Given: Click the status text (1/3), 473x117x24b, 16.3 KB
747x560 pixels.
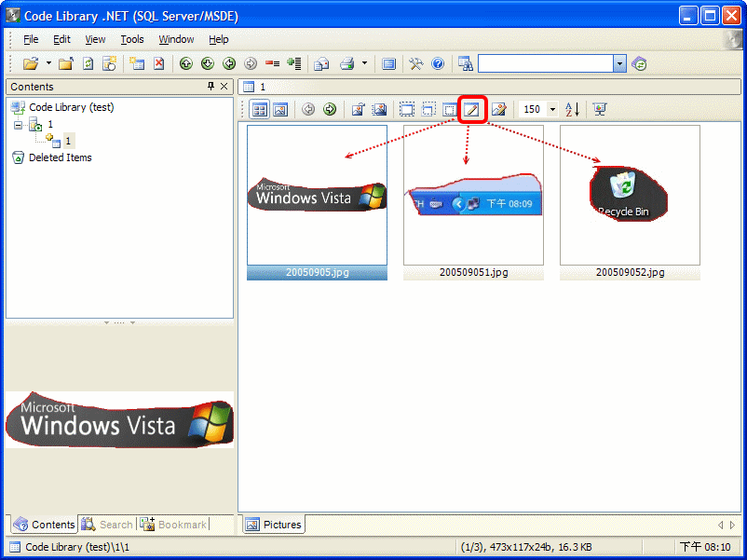Looking at the screenshot, I should click(x=526, y=547).
